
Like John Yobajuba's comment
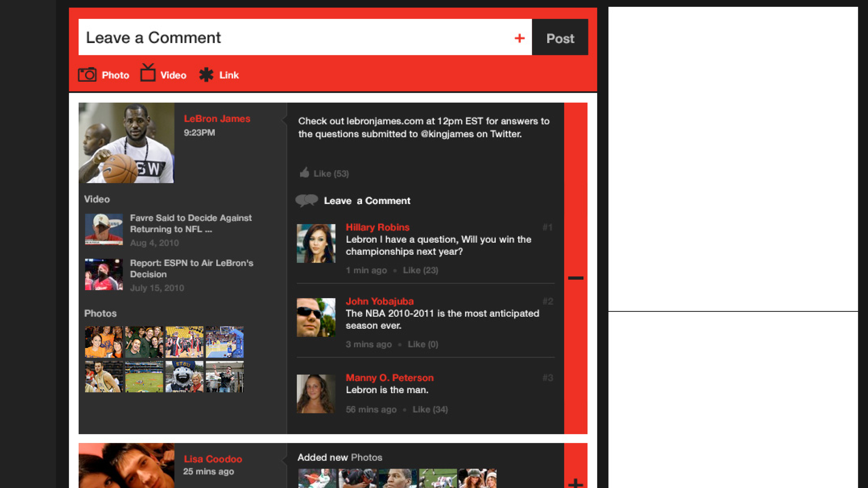pyautogui.click(x=423, y=344)
